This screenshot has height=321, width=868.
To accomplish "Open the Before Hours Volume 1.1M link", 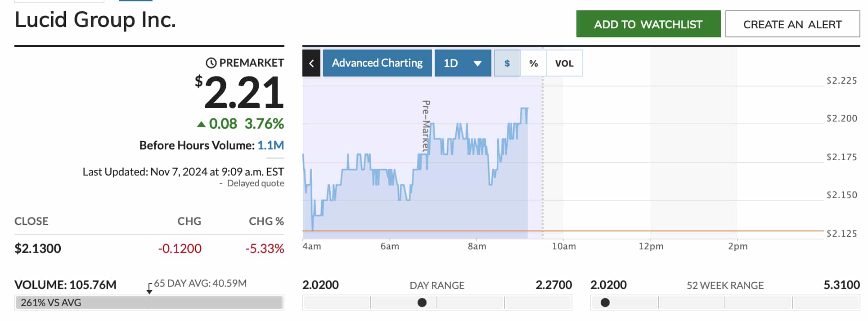I will tap(271, 145).
